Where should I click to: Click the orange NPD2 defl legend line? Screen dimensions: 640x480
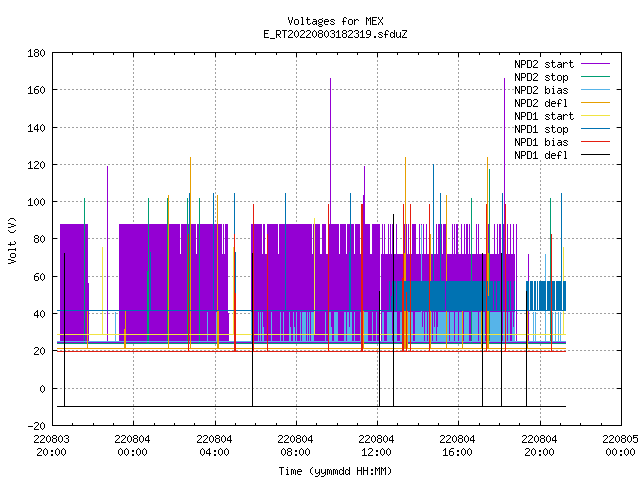tap(596, 103)
